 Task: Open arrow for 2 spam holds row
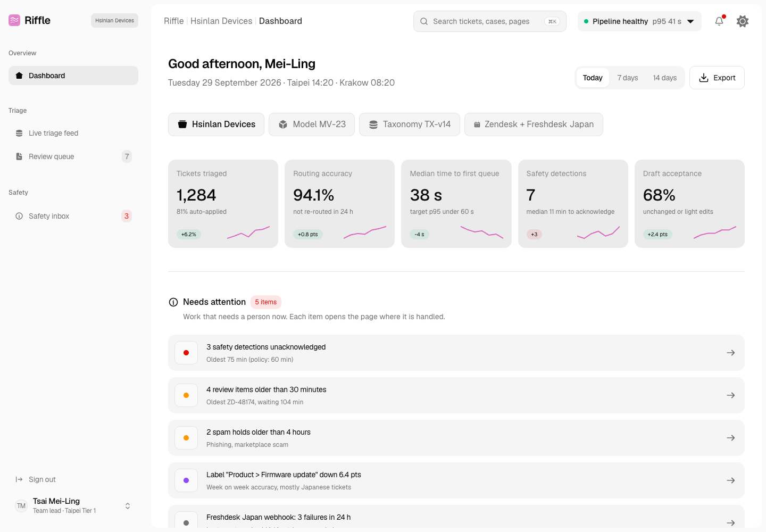(731, 438)
